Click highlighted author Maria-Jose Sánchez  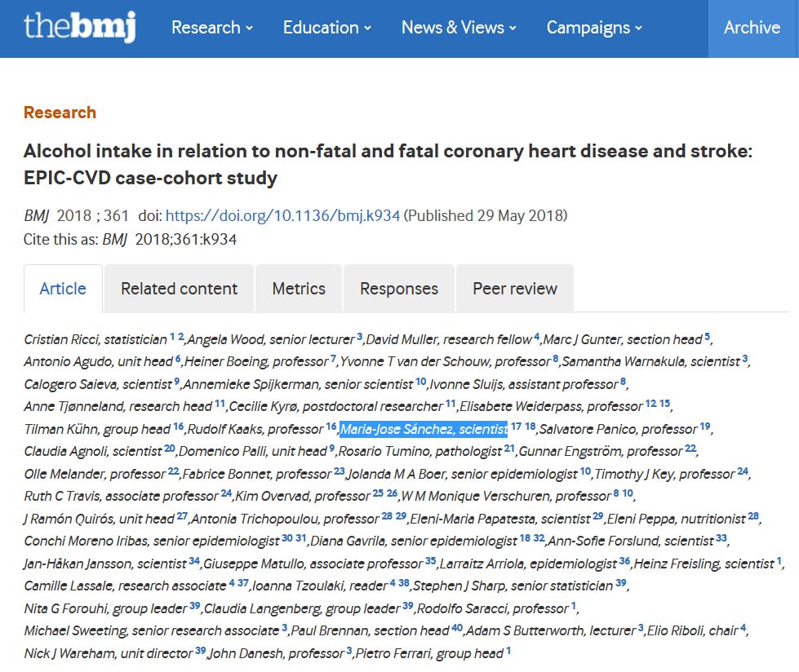tap(424, 429)
